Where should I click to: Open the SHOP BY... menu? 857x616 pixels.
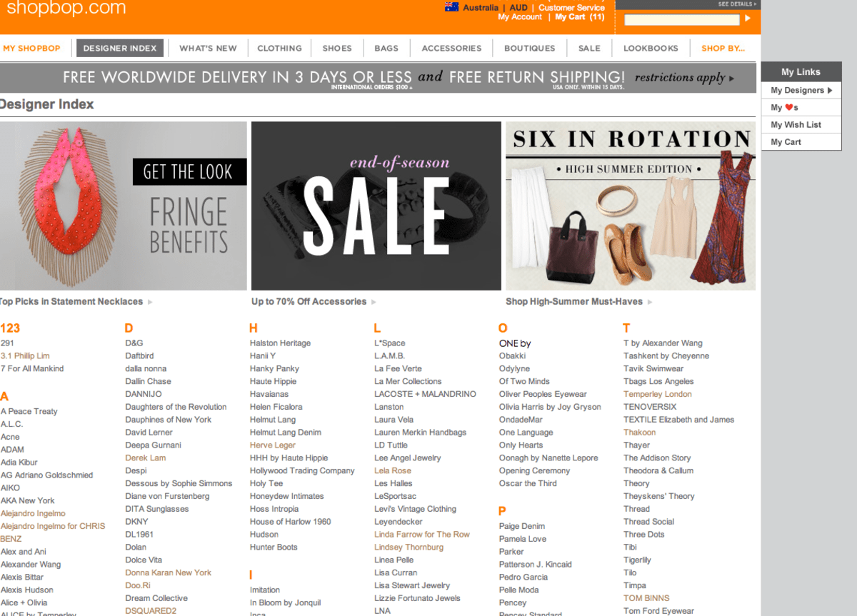[723, 48]
